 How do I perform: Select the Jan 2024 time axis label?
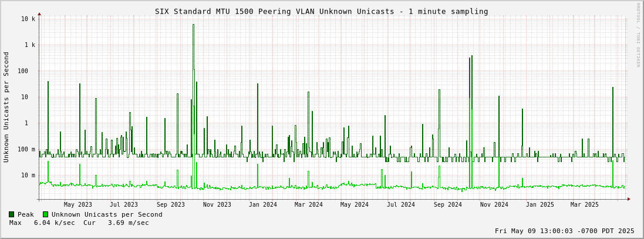click(262, 205)
